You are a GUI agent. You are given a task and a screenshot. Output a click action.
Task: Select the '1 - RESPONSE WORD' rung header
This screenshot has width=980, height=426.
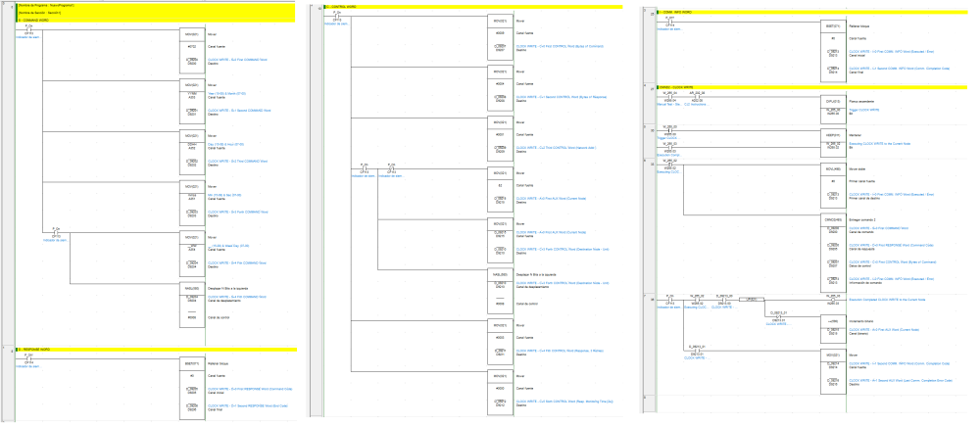(39, 349)
